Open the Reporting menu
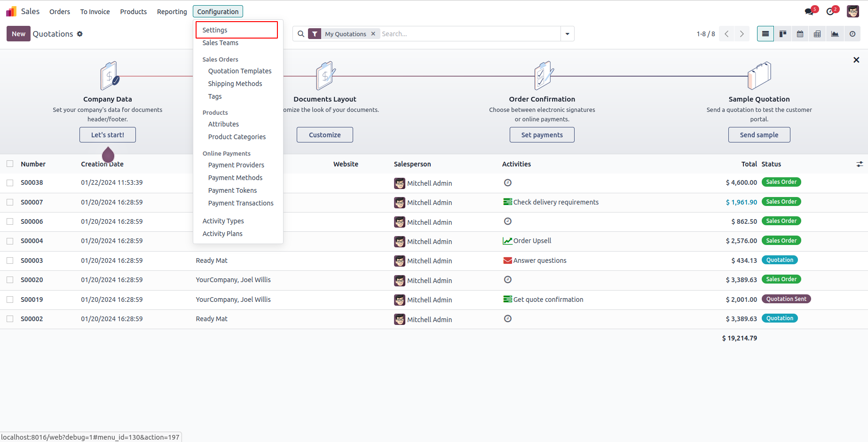The width and height of the screenshot is (868, 442). click(x=172, y=12)
